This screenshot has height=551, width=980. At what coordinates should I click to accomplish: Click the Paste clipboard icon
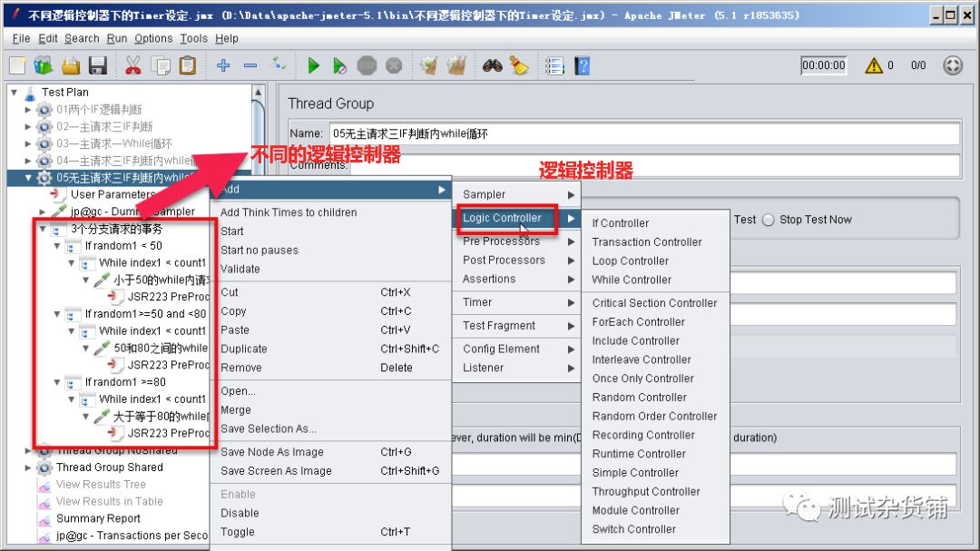188,65
